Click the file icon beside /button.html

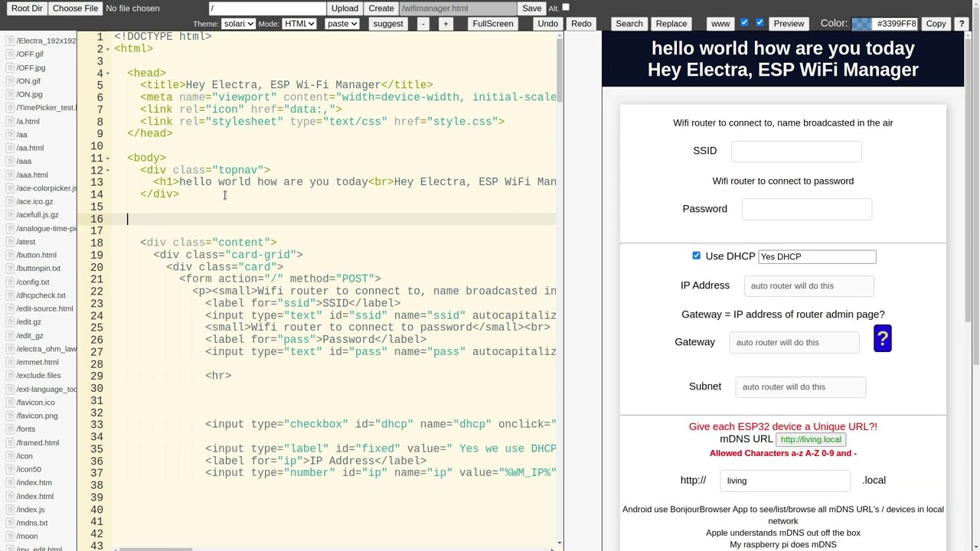coord(10,255)
